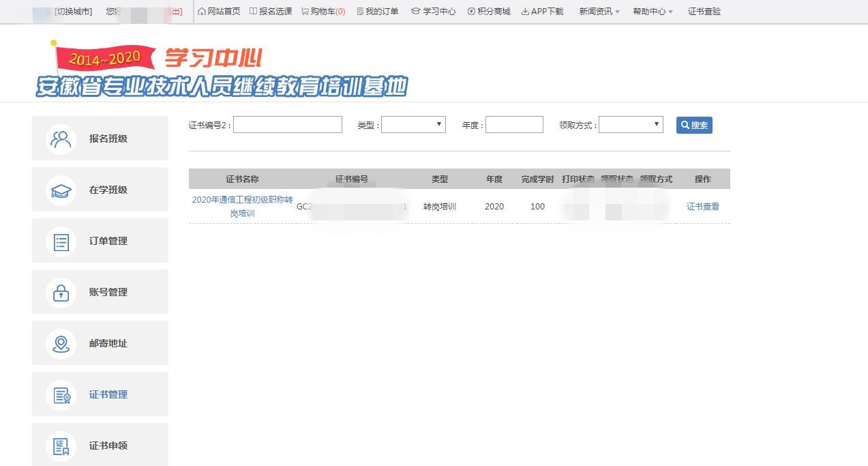This screenshot has height=466, width=868.
Task: Click the 证书管理 certificate icon
Action: point(61,394)
